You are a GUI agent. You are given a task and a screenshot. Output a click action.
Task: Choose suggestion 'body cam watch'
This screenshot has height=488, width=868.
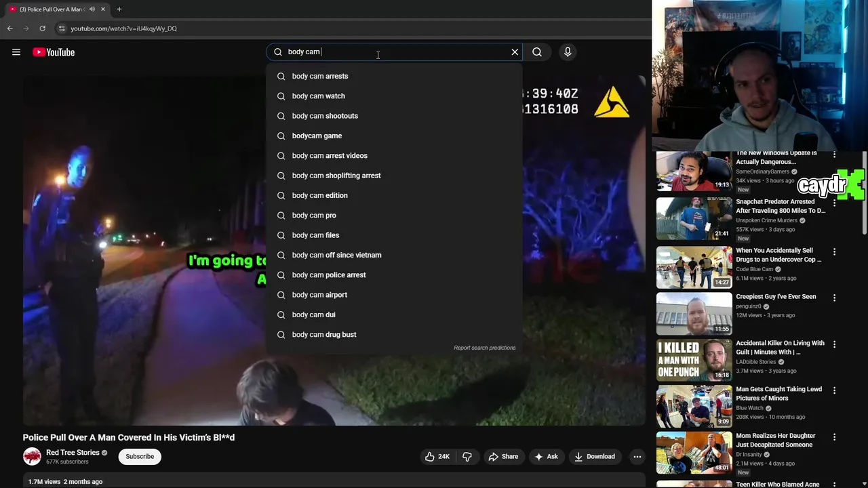pyautogui.click(x=394, y=96)
